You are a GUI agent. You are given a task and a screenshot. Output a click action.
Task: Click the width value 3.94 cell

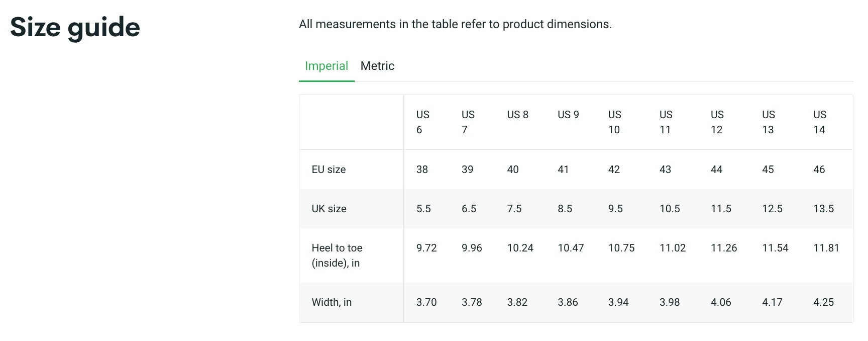(x=618, y=302)
